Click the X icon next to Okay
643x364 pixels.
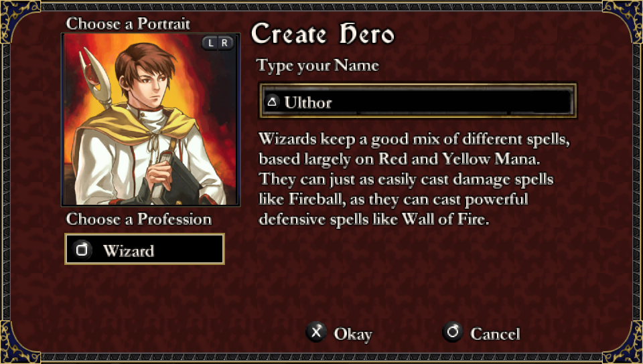(316, 332)
